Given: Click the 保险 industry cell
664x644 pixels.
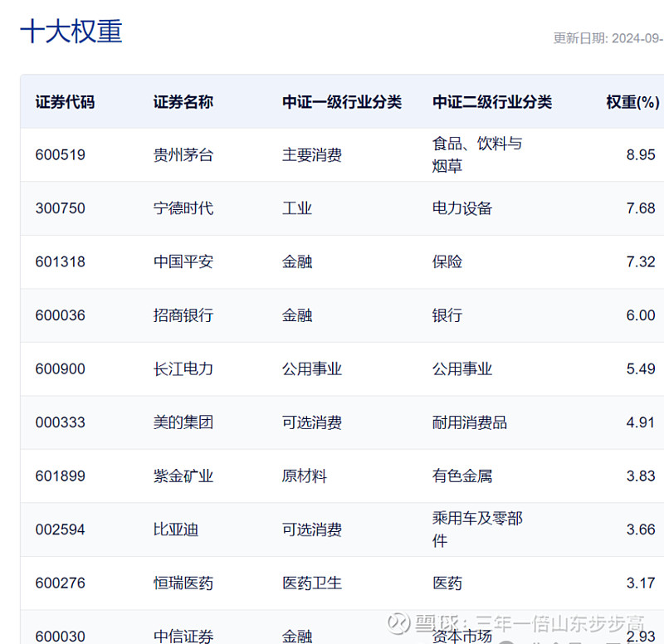Looking at the screenshot, I should point(447,262).
